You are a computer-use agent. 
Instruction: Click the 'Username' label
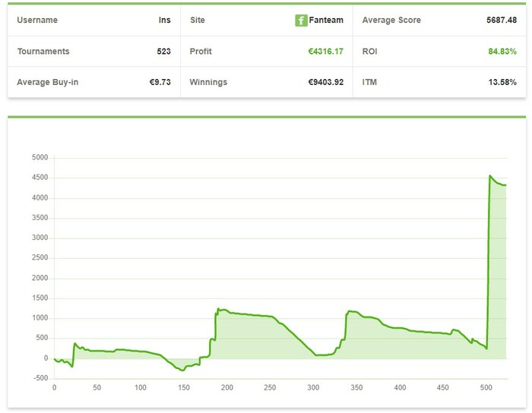coord(37,20)
